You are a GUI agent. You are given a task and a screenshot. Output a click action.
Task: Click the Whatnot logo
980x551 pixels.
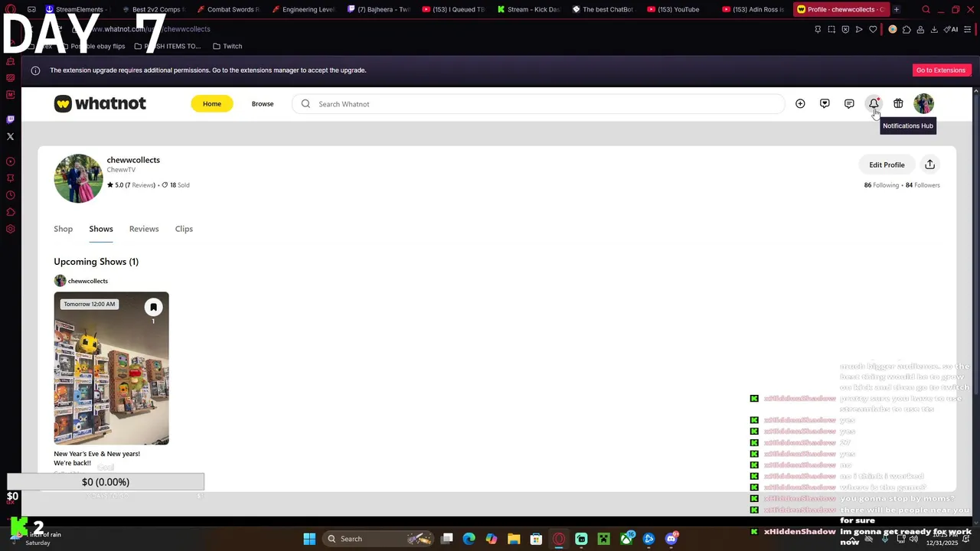coord(100,103)
